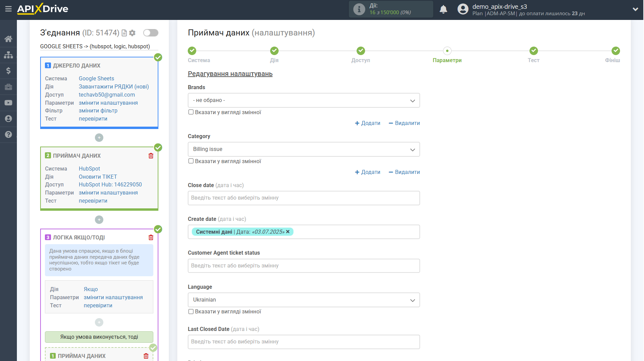Viewport: 644px width, 361px height.
Task: Click Видалити under Brands
Action: pyautogui.click(x=404, y=123)
